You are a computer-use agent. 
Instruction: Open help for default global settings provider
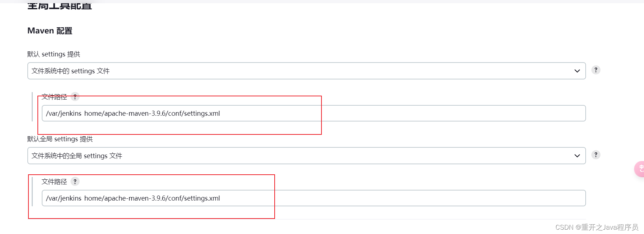point(596,155)
